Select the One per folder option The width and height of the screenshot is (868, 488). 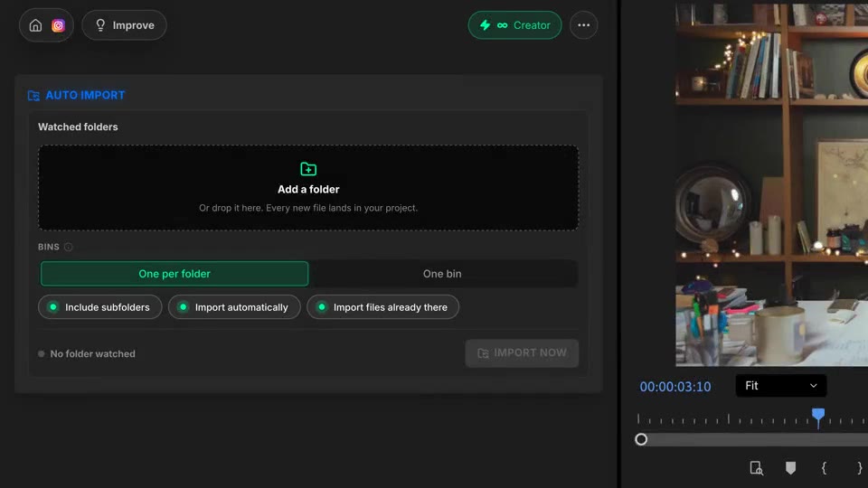click(x=175, y=274)
